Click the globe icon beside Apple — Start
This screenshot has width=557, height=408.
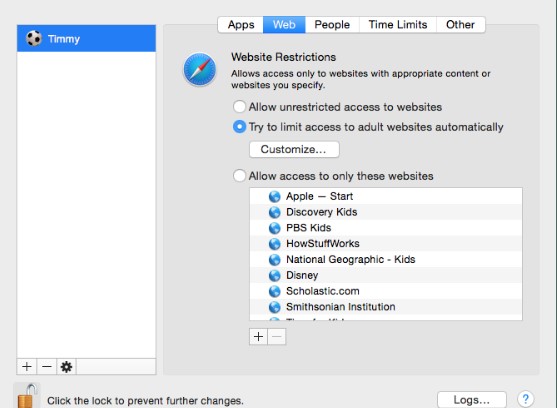point(275,196)
